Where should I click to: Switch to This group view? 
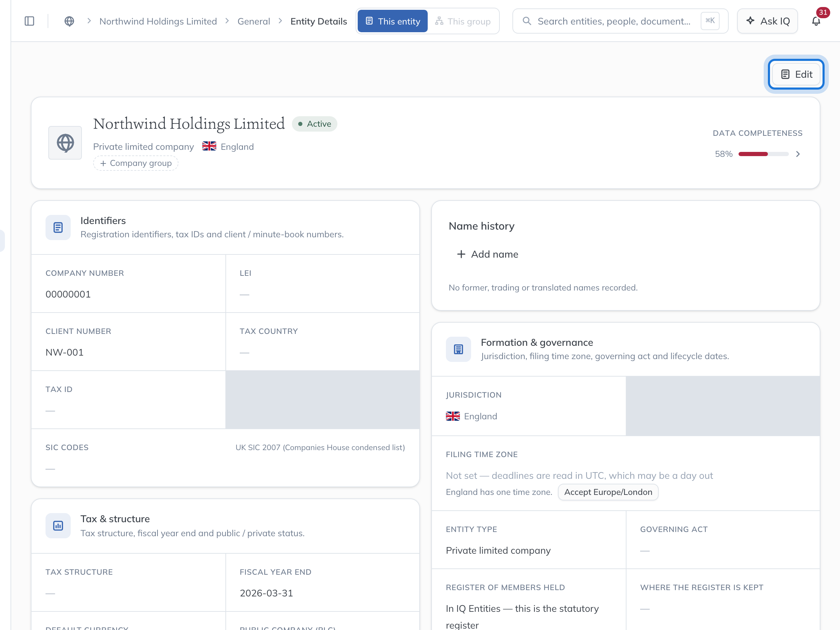(x=463, y=21)
